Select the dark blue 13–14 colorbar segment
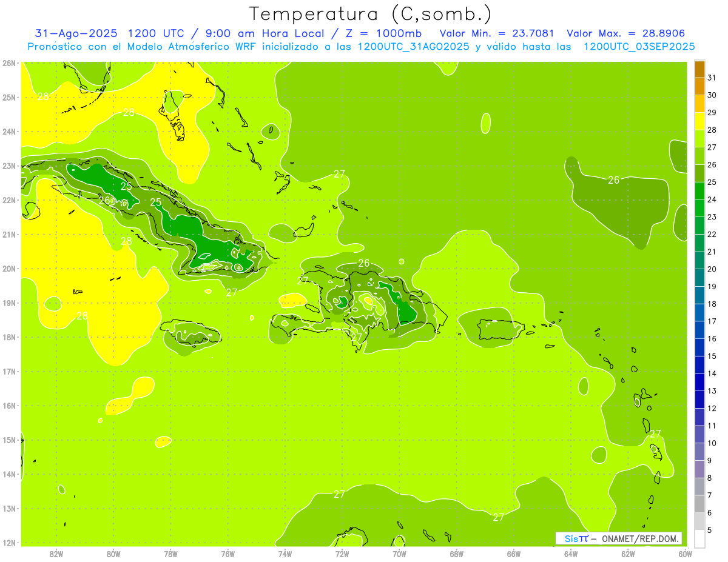The height and width of the screenshot is (562, 728). point(699,382)
